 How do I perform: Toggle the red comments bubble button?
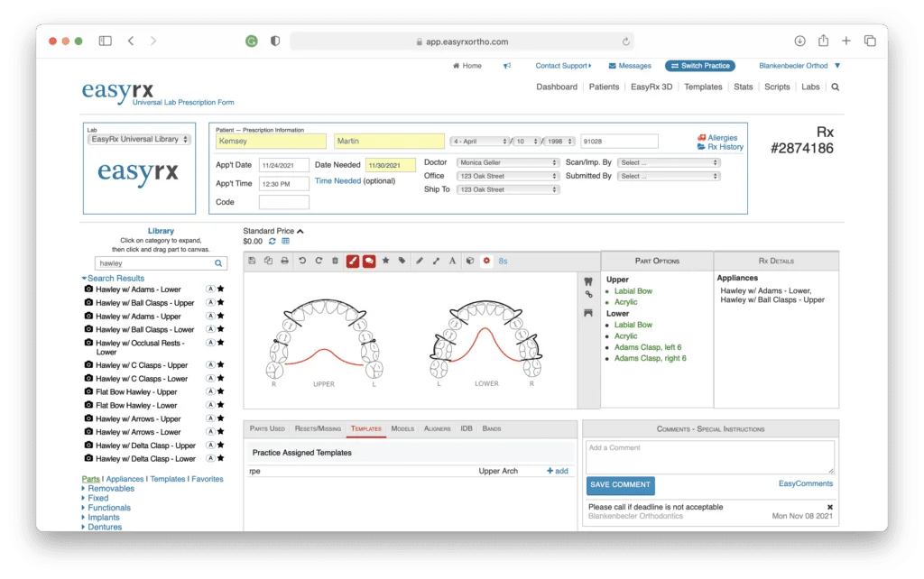[x=369, y=261]
